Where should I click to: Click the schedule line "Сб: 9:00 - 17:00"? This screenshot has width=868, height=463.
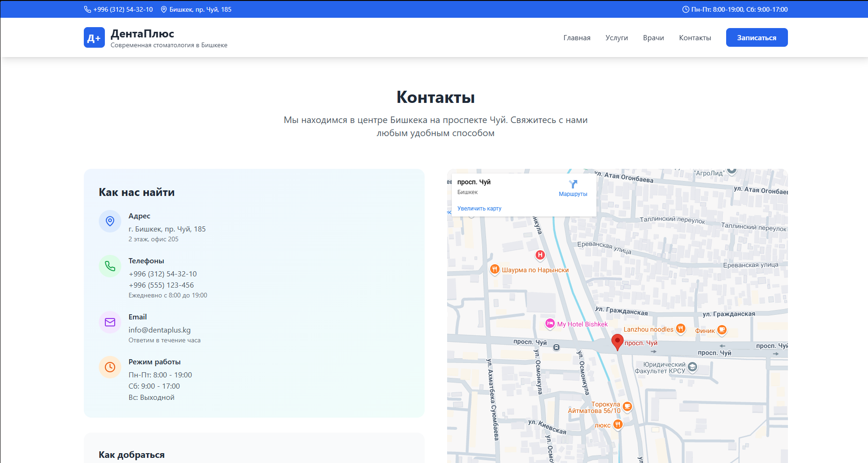click(x=154, y=386)
